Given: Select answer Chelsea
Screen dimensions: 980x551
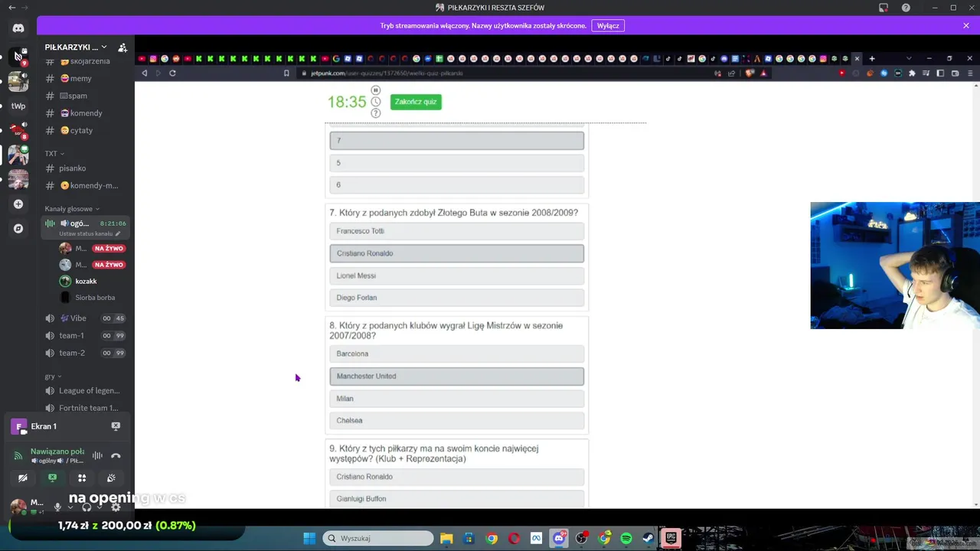Looking at the screenshot, I should point(457,420).
